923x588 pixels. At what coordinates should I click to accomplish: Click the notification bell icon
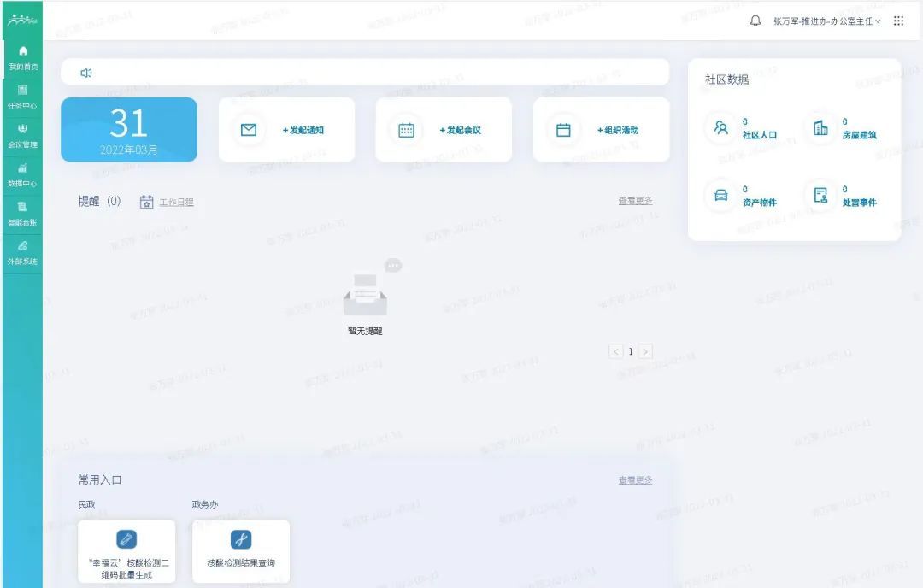click(x=755, y=21)
